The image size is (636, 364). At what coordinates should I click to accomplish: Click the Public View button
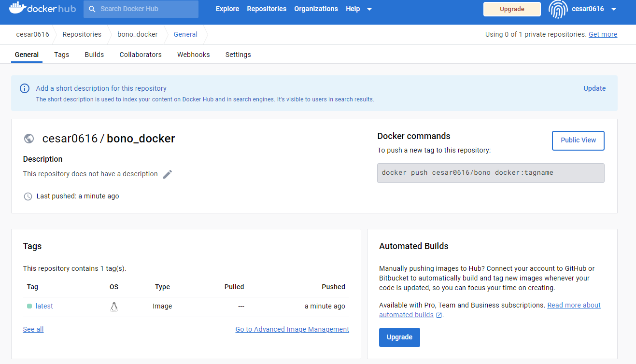pos(578,140)
